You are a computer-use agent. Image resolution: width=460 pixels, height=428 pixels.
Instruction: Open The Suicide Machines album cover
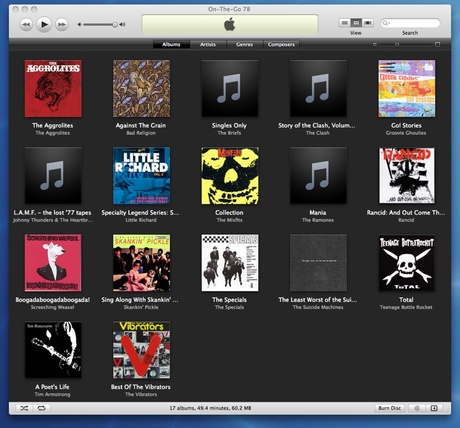pos(318,263)
